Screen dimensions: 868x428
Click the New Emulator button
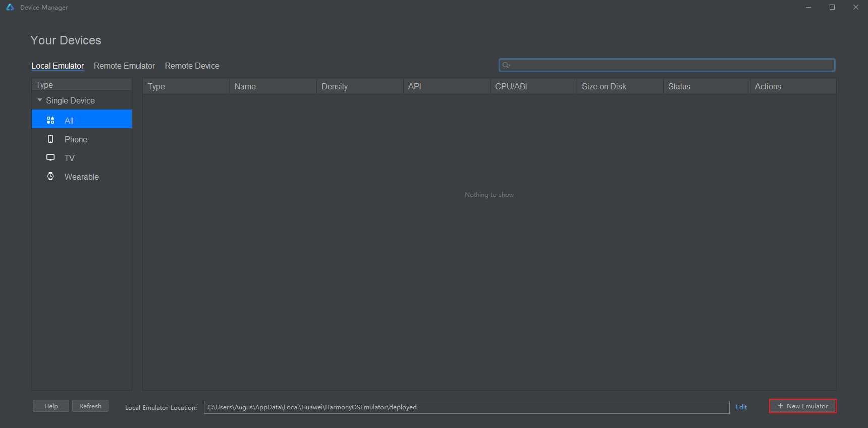(x=802, y=406)
